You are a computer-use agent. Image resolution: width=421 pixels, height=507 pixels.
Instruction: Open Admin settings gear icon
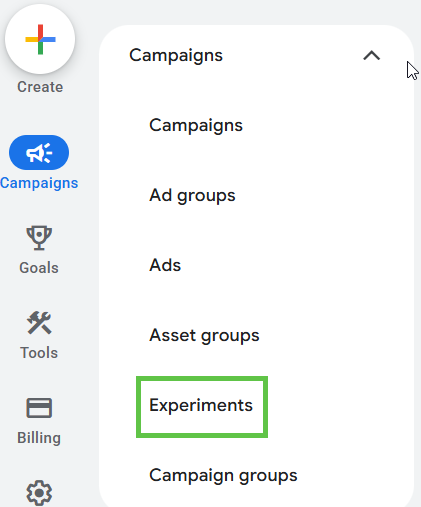tap(39, 493)
